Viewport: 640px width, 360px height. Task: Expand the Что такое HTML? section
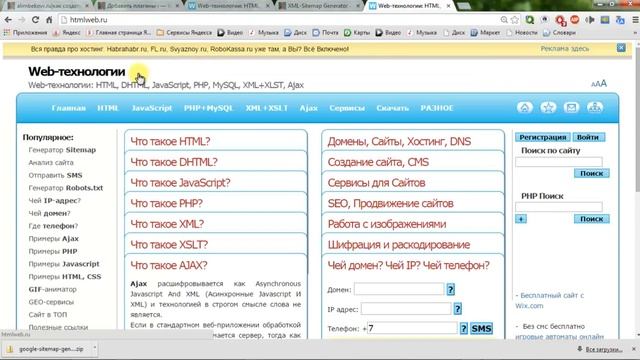pyautogui.click(x=216, y=141)
